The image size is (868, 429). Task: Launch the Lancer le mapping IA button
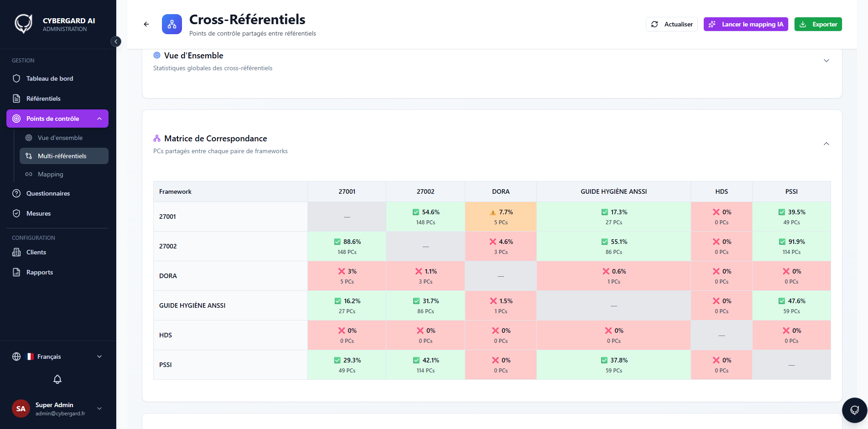746,24
